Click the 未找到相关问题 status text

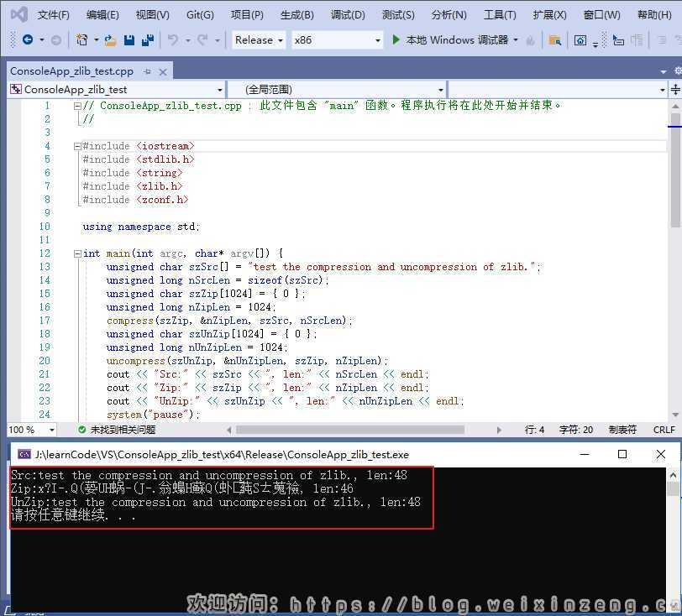123,430
